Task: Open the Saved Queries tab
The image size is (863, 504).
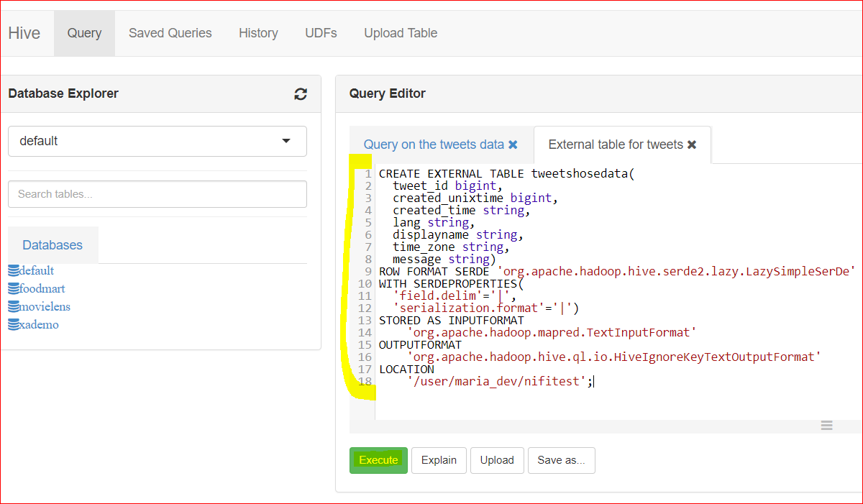Action: 170,33
